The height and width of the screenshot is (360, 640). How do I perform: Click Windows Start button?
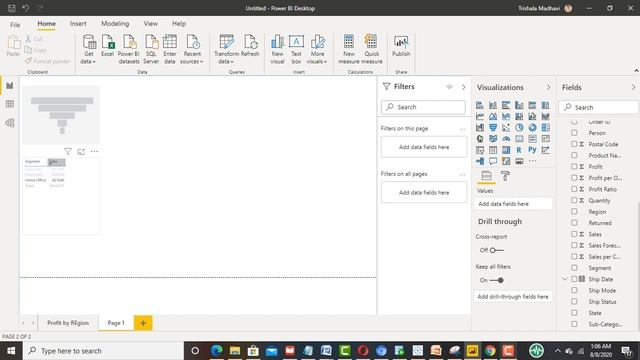[11, 351]
